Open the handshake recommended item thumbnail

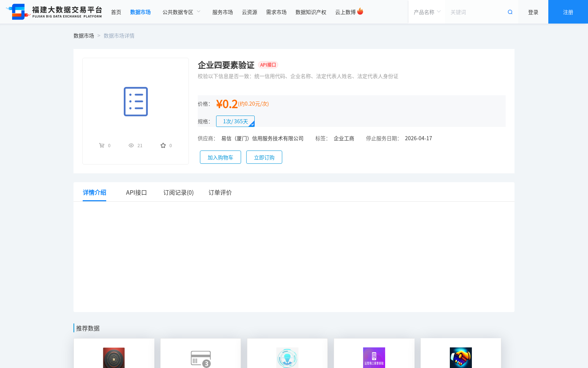(x=461, y=357)
